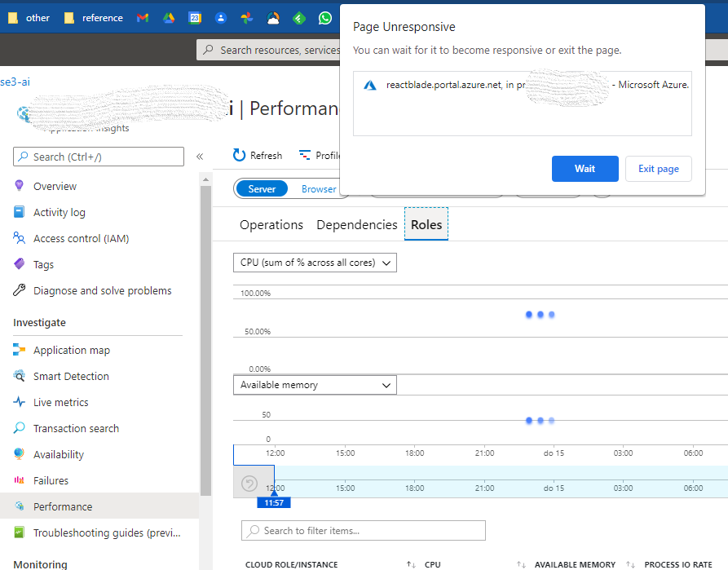This screenshot has height=570, width=728.
Task: Click the Troubleshooting guides book icon
Action: [x=19, y=532]
